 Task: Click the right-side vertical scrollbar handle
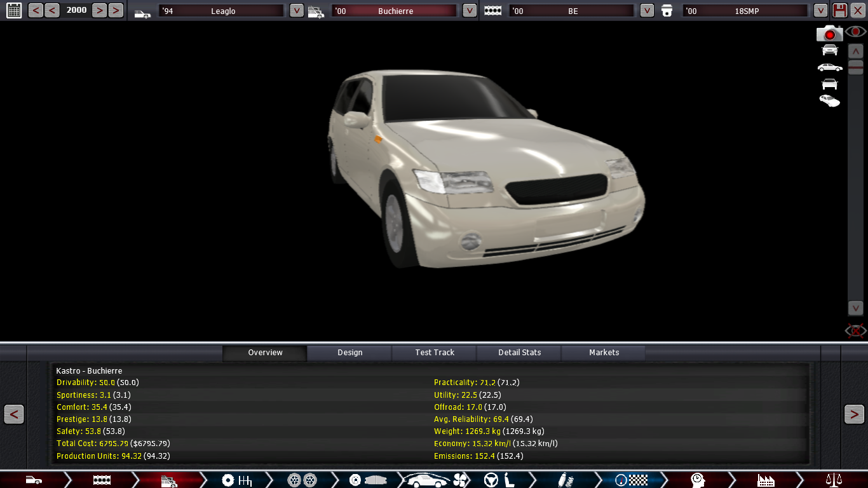[855, 68]
